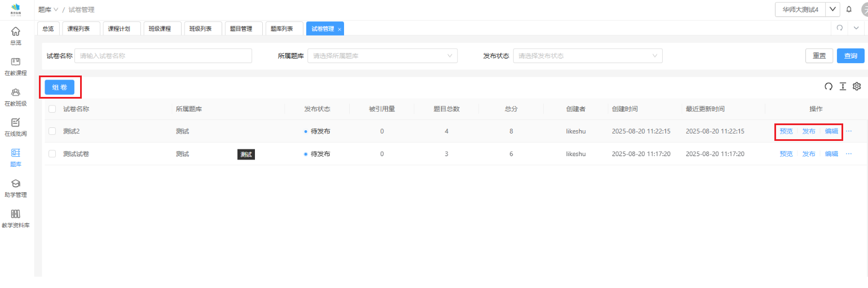Tick the select-all checkbox in table header

[52, 109]
